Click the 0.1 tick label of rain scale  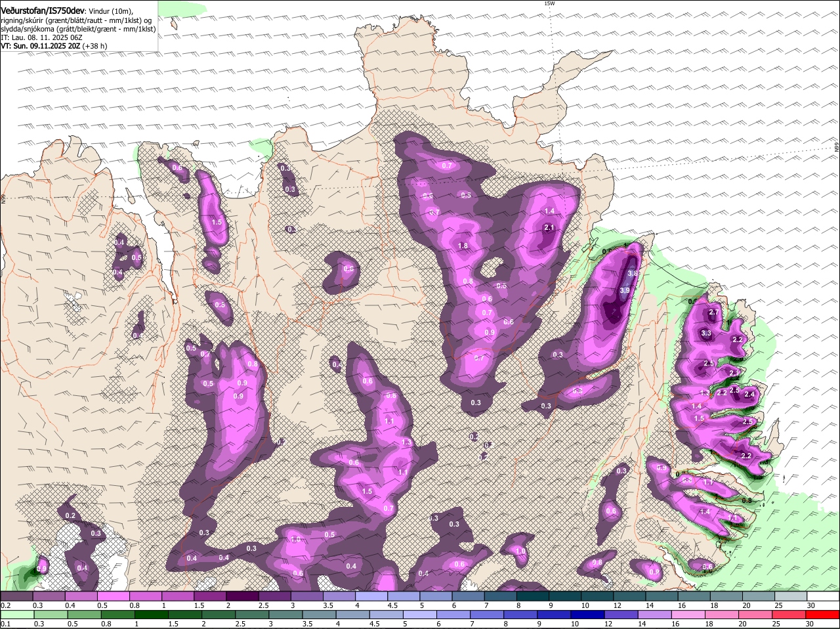tap(5, 624)
